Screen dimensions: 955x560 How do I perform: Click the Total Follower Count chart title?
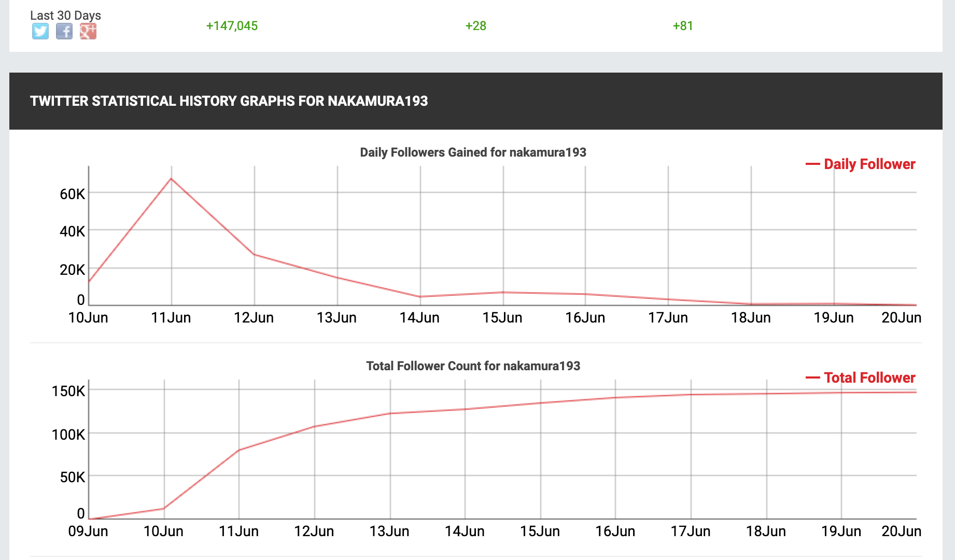pyautogui.click(x=473, y=366)
